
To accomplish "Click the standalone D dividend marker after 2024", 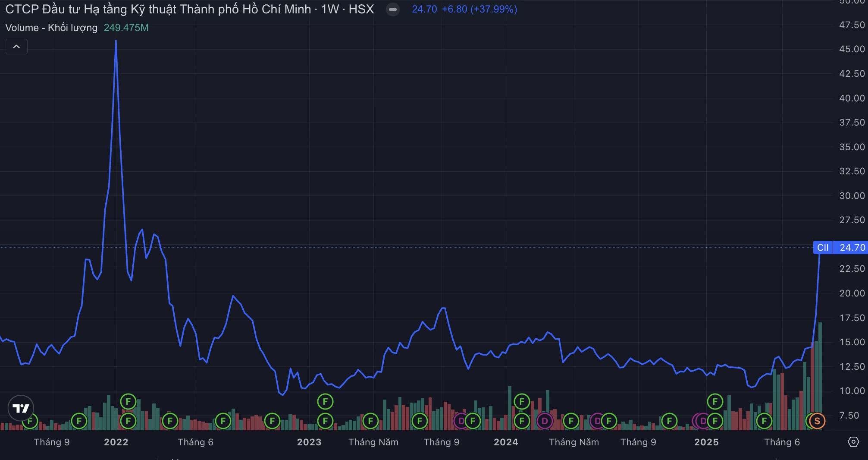I will [x=545, y=421].
